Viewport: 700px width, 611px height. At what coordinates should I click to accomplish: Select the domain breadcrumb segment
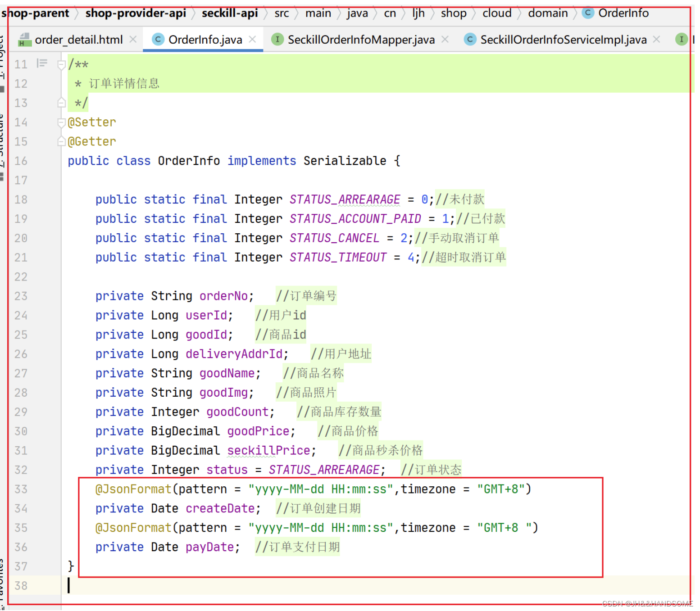coord(548,14)
